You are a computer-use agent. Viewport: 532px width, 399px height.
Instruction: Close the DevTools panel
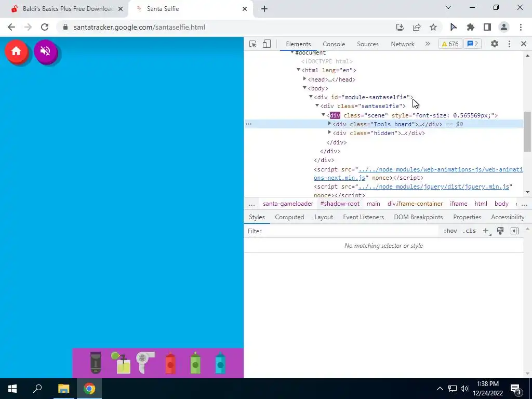pyautogui.click(x=524, y=44)
